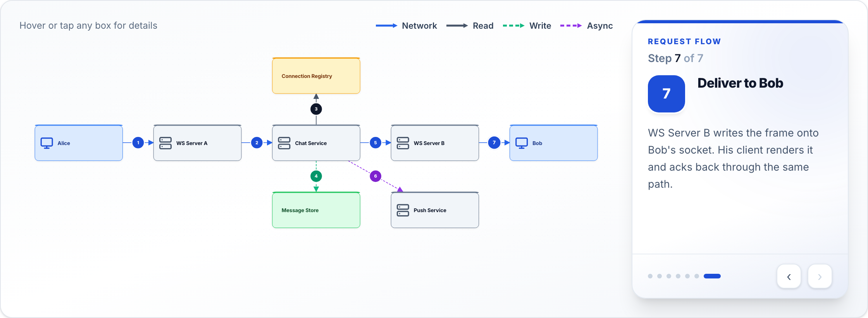Viewport: 868px width, 318px height.
Task: Open the Connection Registry box details
Action: coord(316,76)
